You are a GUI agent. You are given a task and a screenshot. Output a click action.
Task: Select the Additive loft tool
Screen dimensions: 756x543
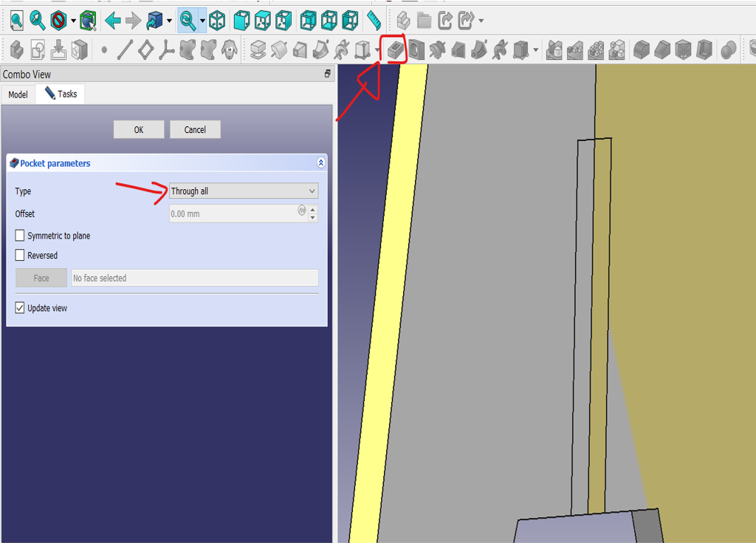[x=300, y=49]
